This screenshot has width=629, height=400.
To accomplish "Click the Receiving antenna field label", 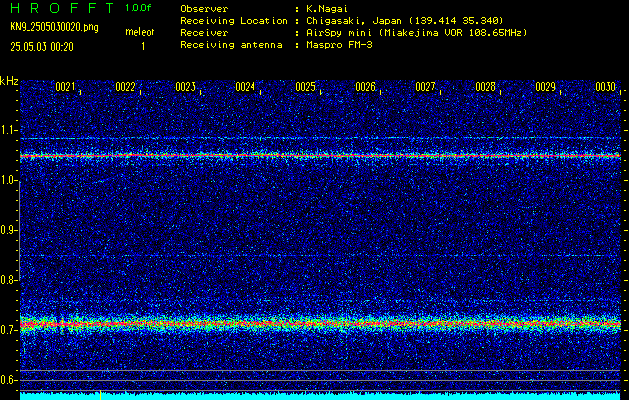I will click(231, 45).
